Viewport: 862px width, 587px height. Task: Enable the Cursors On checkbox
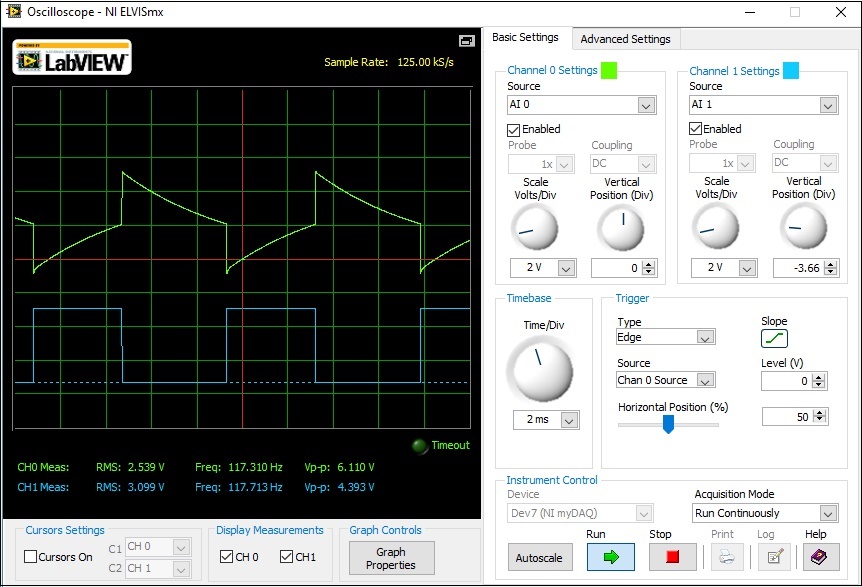31,557
